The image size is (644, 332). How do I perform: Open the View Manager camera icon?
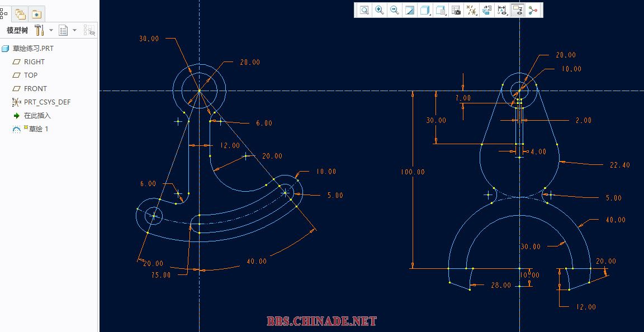(456, 10)
